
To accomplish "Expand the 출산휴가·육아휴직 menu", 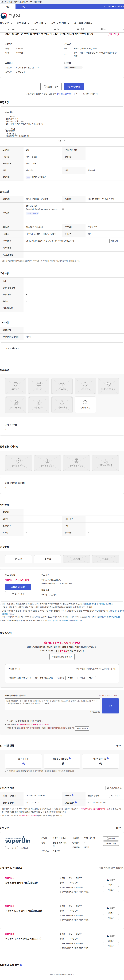I will pyautogui.click(x=85, y=23).
